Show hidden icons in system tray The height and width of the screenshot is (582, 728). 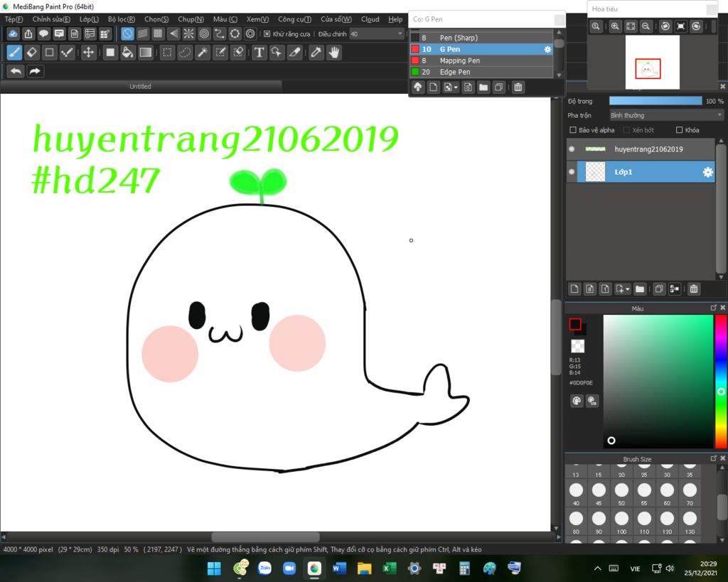click(597, 568)
